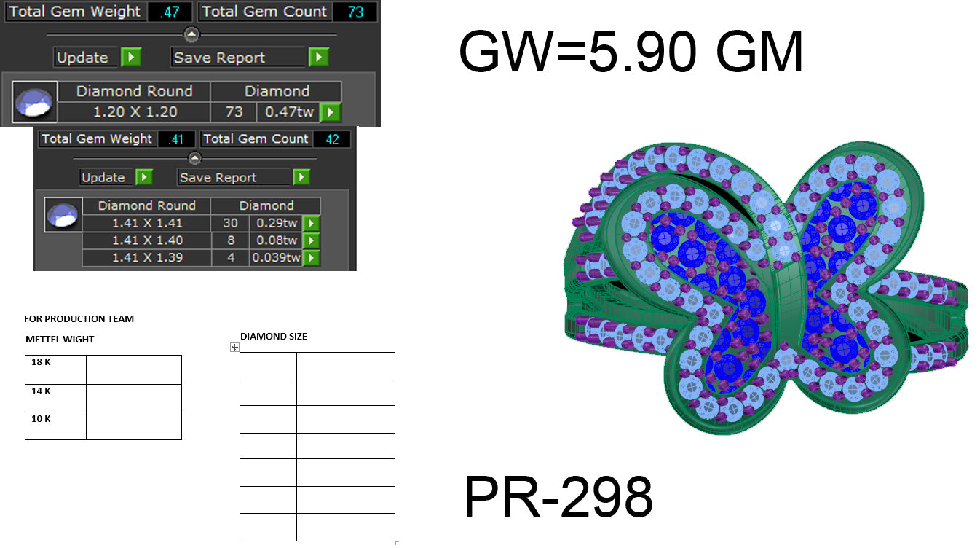
Task: Click gem preview icon in top panel
Action: click(34, 101)
